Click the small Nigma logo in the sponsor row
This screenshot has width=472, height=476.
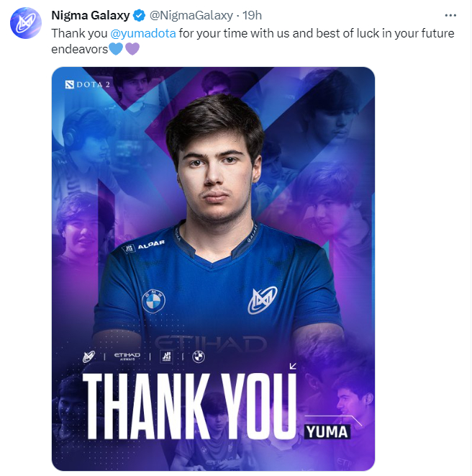[89, 356]
